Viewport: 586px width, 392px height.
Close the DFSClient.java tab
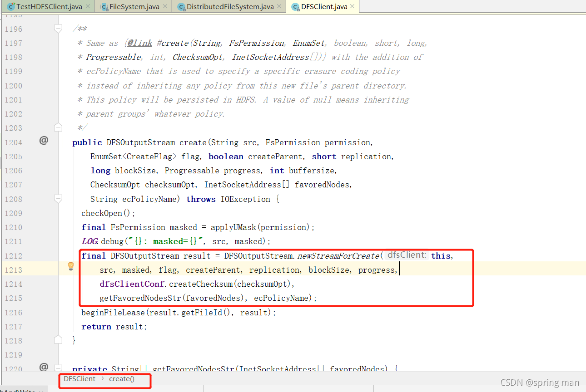[x=353, y=6]
